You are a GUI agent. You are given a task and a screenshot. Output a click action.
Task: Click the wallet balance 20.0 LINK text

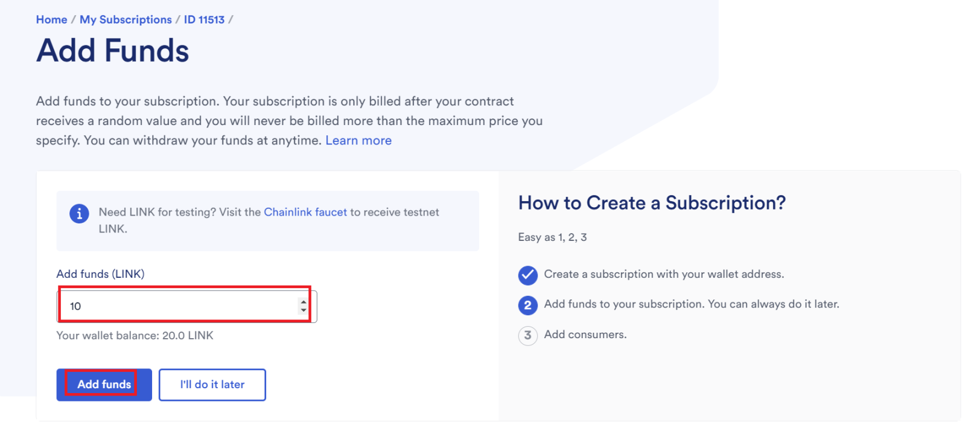(x=135, y=336)
